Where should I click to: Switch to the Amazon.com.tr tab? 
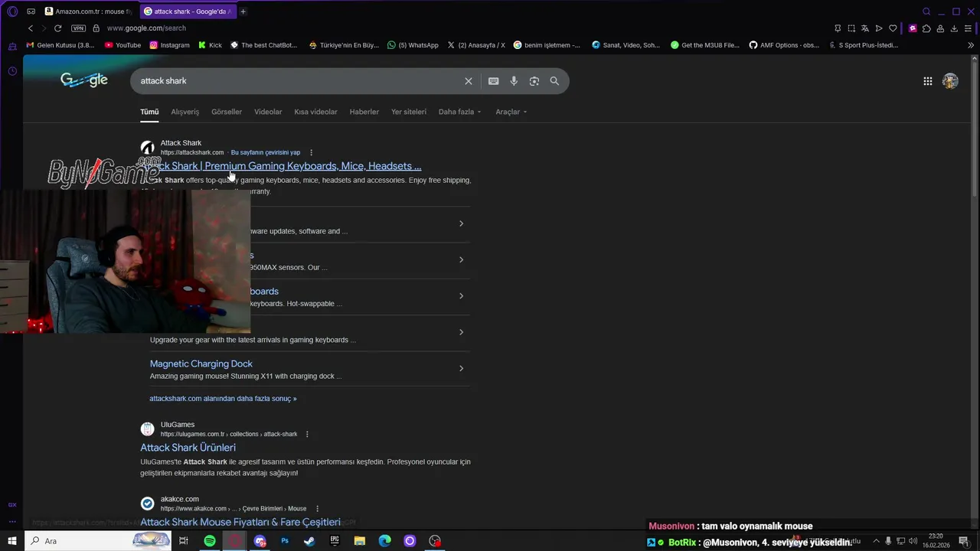(x=88, y=11)
